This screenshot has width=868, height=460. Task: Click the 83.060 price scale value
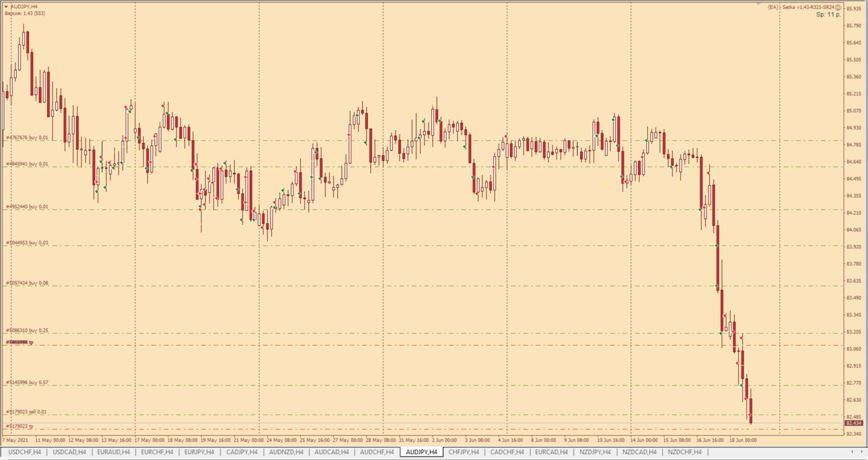[854, 348]
